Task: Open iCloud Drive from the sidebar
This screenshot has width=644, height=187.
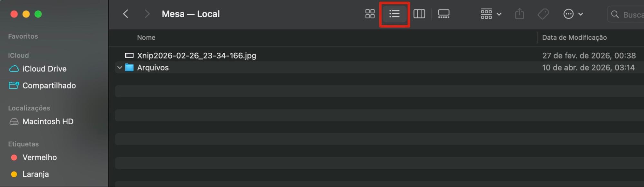Action: click(44, 69)
